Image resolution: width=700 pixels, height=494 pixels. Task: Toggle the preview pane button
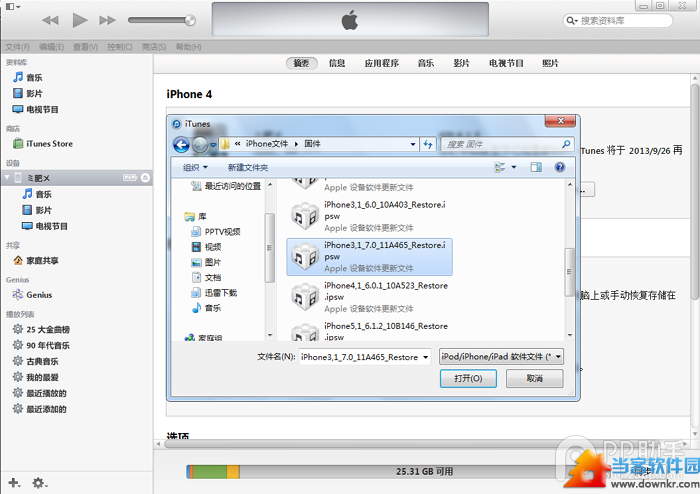536,167
